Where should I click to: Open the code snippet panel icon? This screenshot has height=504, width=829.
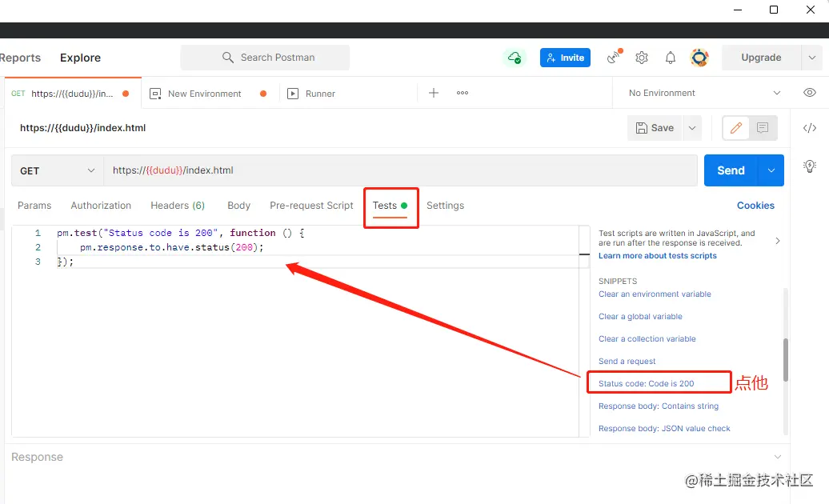point(810,128)
